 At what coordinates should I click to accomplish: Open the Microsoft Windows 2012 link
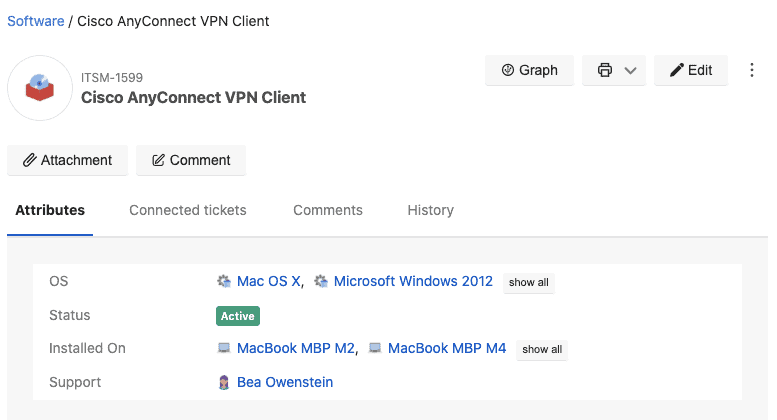[413, 281]
